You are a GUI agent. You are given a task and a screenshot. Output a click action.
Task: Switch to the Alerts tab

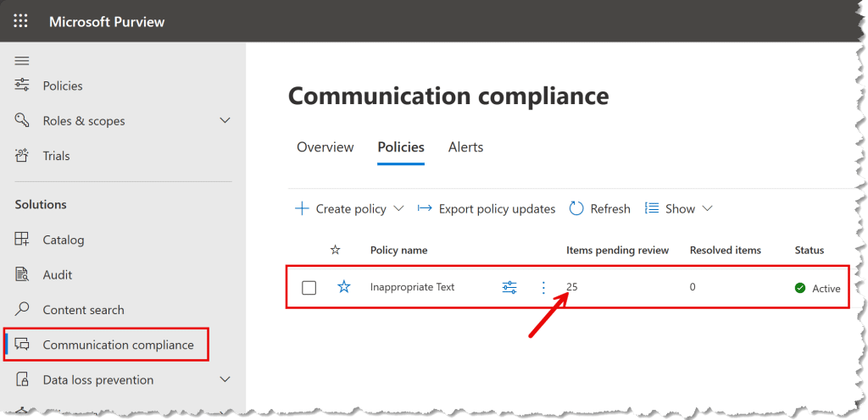465,147
